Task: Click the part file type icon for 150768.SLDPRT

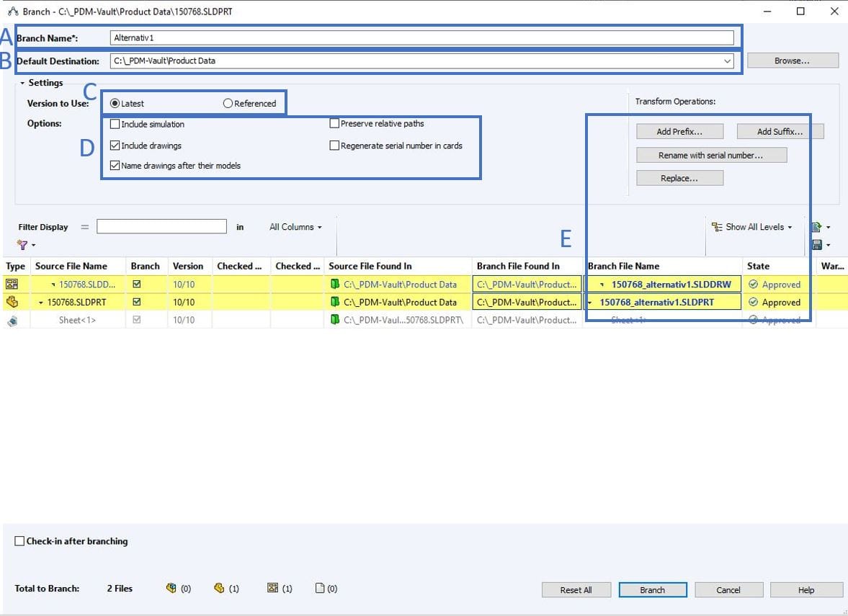Action: [12, 302]
